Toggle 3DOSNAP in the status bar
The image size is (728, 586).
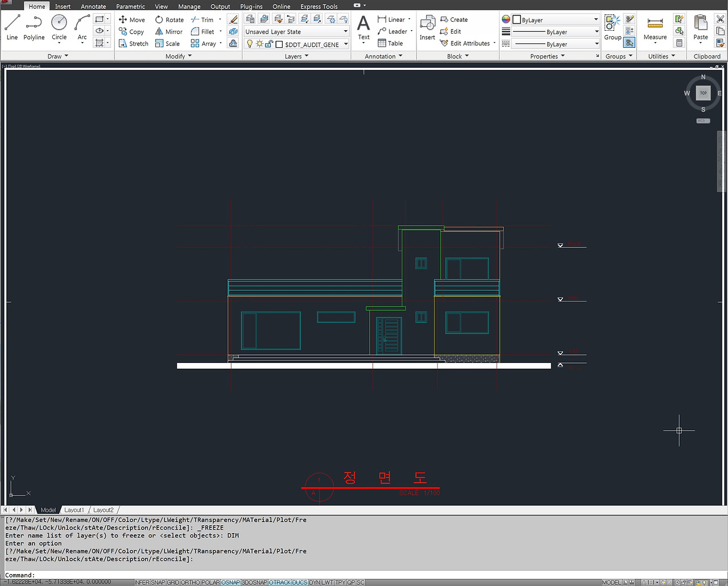point(254,583)
